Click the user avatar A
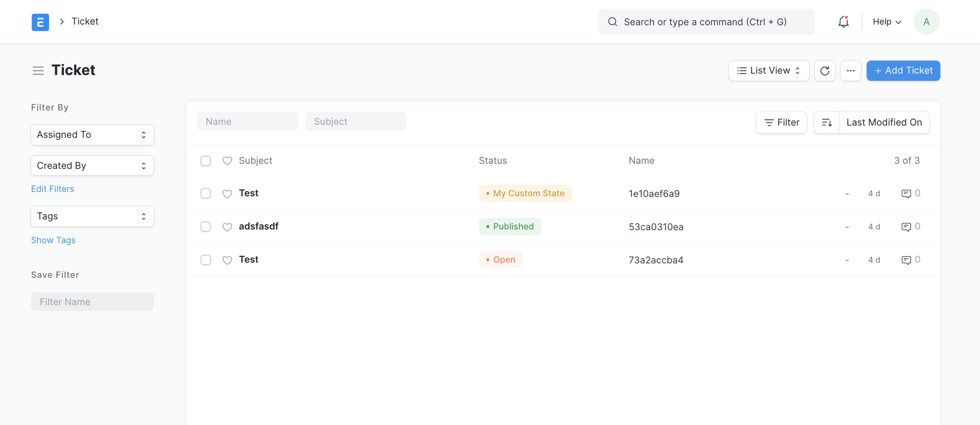 coord(926,22)
